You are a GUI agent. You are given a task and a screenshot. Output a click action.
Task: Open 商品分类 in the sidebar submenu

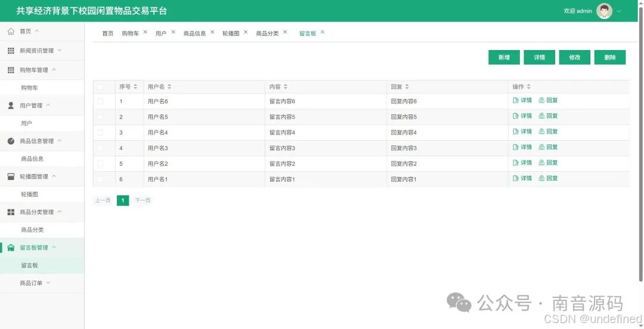[x=32, y=230]
